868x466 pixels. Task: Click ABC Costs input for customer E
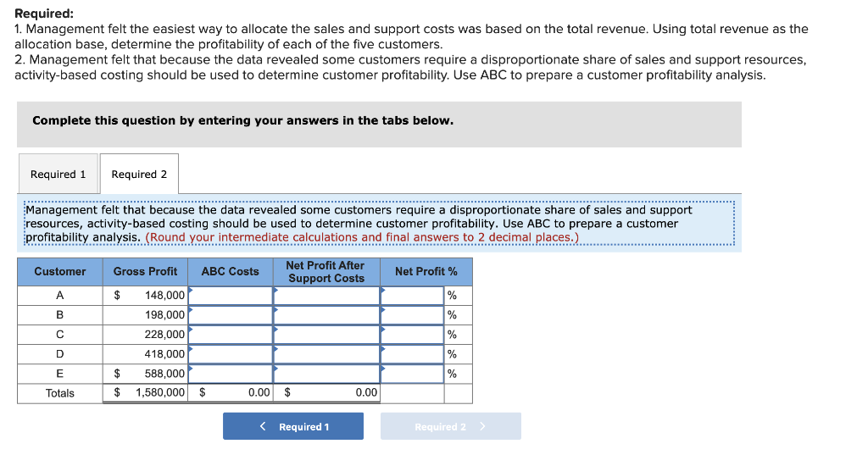(231, 374)
